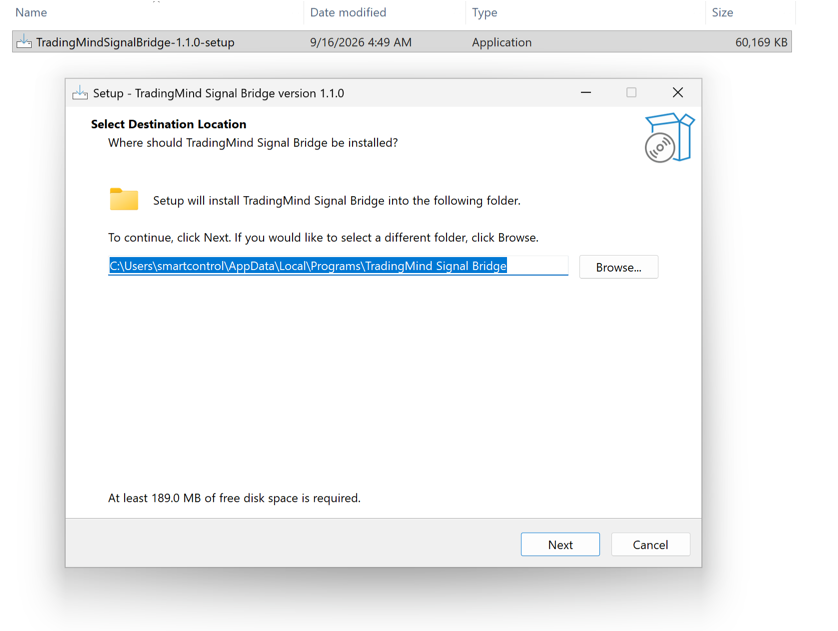Click the disabled maximize button
Screen dimensions: 838x631
point(631,92)
